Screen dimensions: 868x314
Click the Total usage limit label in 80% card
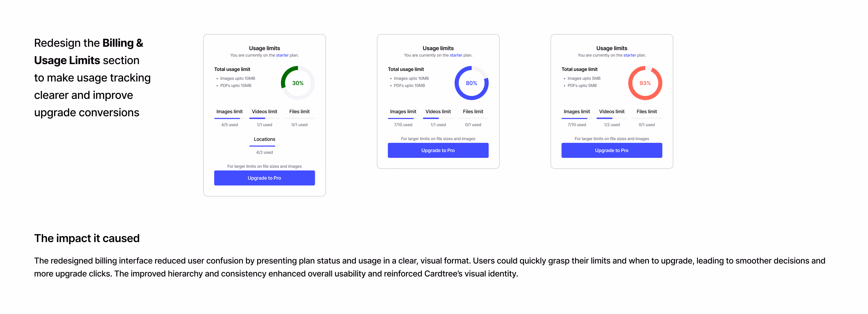coord(406,69)
